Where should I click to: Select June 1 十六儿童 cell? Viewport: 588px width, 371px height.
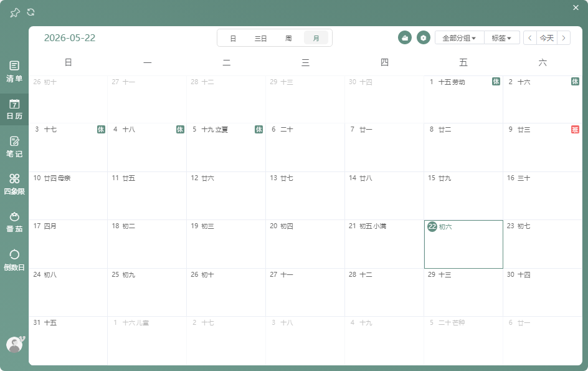[147, 340]
